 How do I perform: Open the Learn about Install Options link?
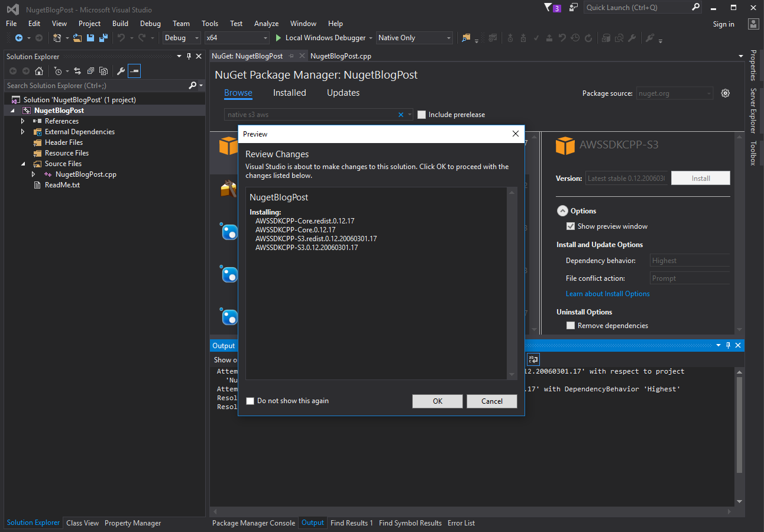[x=607, y=293]
